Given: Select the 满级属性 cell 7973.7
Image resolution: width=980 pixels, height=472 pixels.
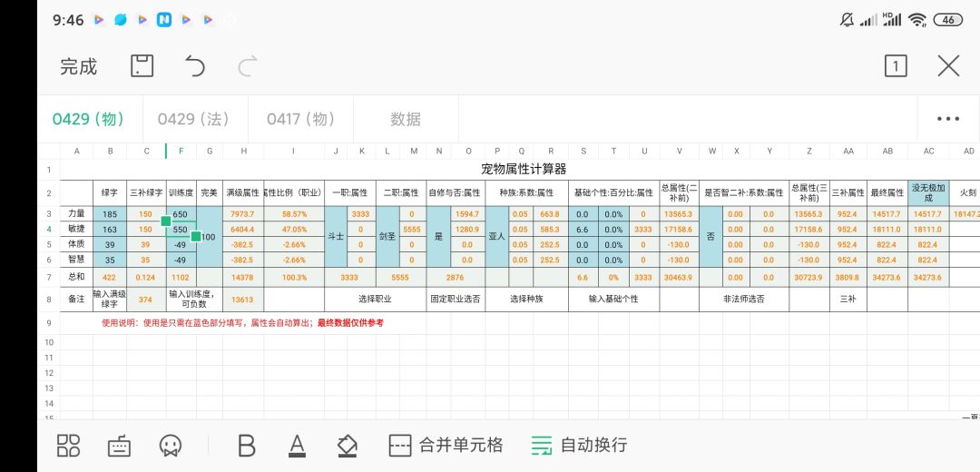Looking at the screenshot, I should (242, 214).
